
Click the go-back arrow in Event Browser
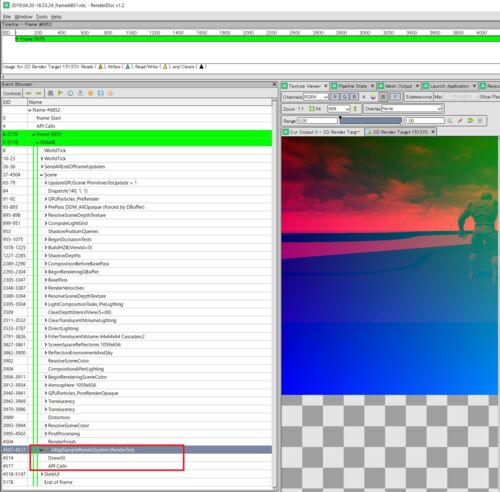click(29, 93)
